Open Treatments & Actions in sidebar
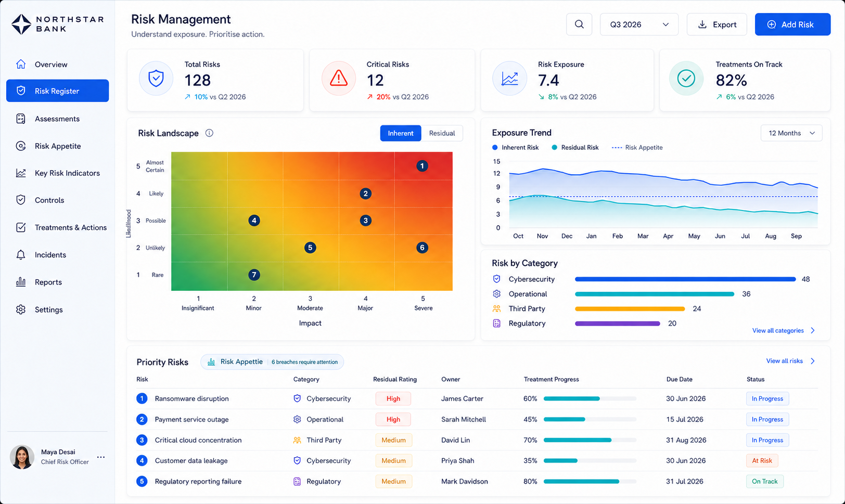 (57, 228)
